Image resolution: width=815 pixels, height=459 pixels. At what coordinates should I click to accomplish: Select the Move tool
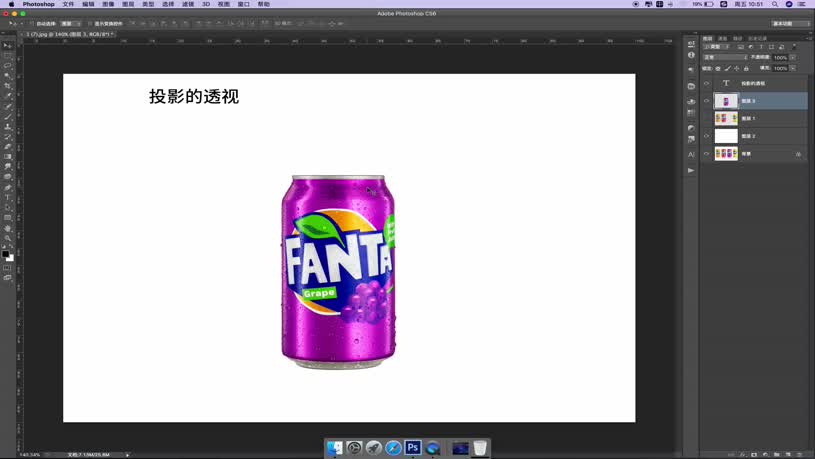coord(7,46)
